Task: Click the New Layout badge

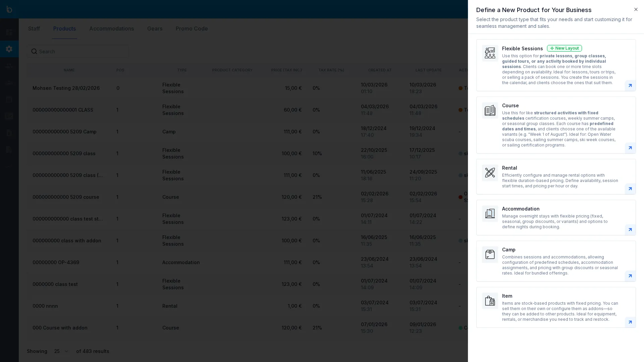Action: tap(564, 48)
